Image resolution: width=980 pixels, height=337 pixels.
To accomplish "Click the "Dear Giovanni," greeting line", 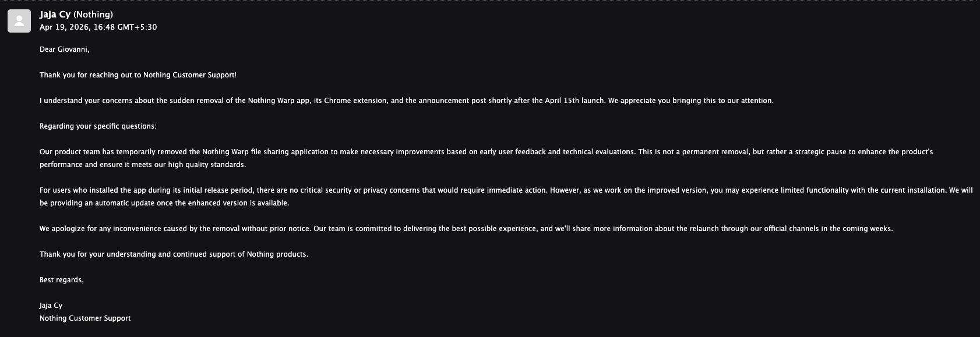I will click(x=64, y=49).
